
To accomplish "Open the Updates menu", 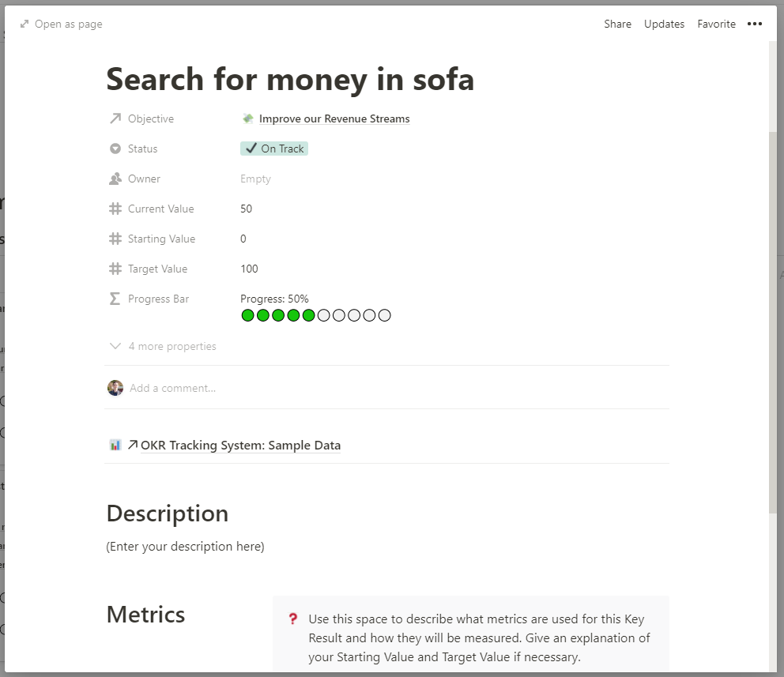I will (664, 24).
